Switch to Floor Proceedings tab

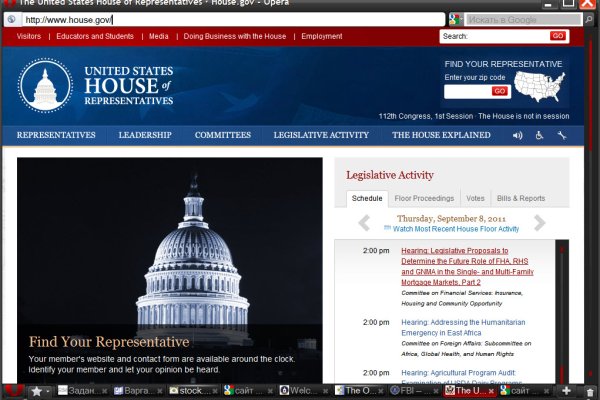tap(424, 198)
